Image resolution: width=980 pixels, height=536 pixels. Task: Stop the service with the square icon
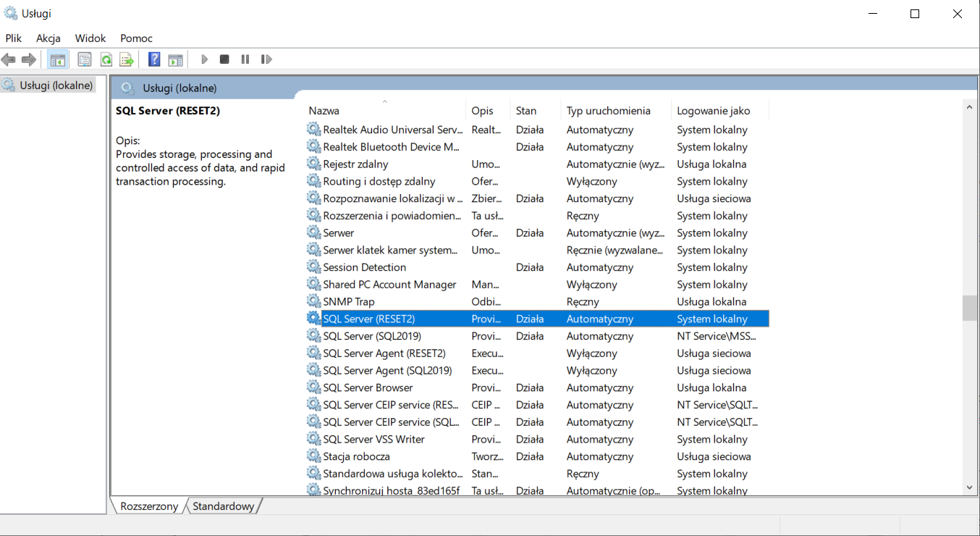point(224,59)
